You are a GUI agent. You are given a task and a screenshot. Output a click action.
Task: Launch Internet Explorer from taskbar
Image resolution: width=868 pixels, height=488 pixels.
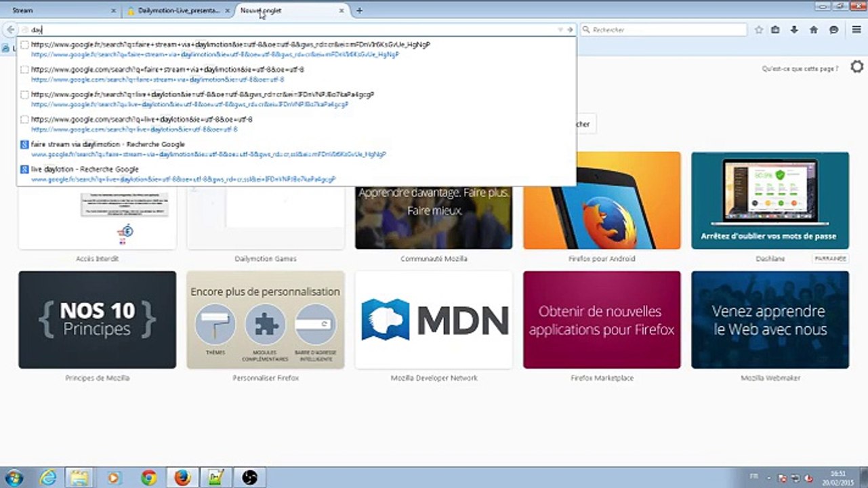[x=48, y=477]
